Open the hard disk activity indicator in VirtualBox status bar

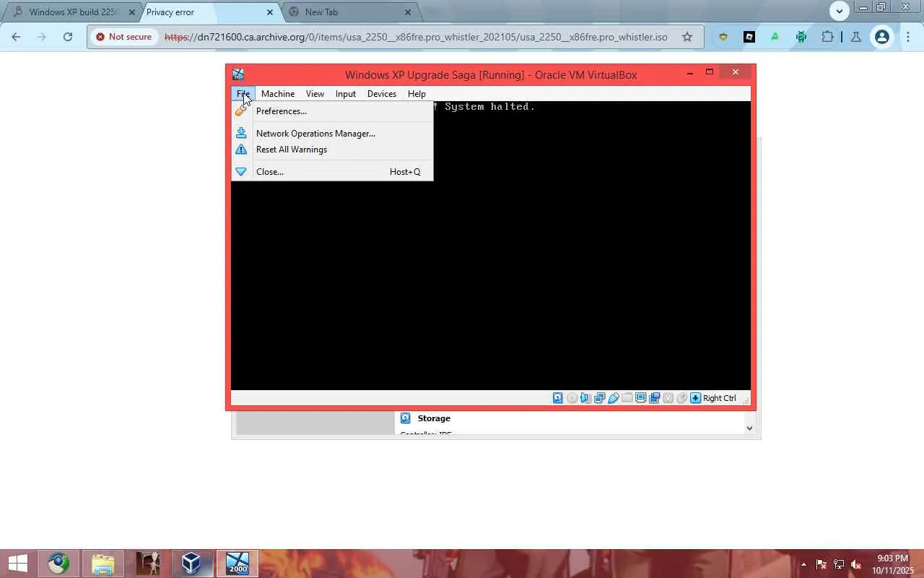click(x=558, y=398)
